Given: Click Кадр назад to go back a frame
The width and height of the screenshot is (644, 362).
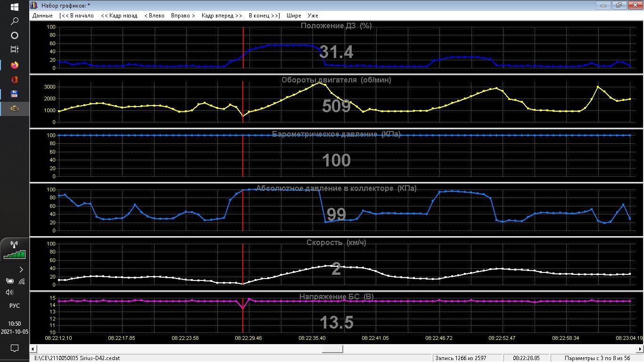Looking at the screenshot, I should pyautogui.click(x=119, y=16).
